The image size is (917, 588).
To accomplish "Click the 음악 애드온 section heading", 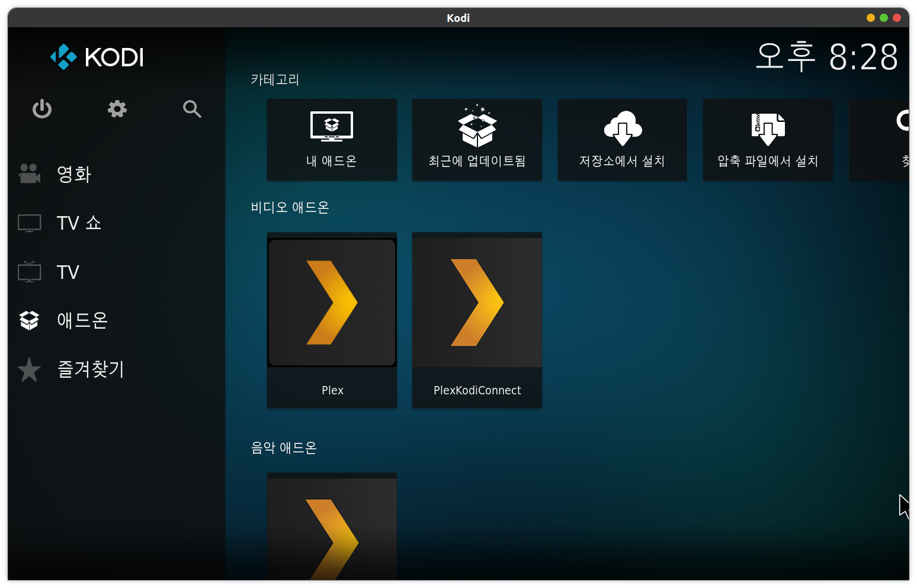I will pyautogui.click(x=284, y=448).
